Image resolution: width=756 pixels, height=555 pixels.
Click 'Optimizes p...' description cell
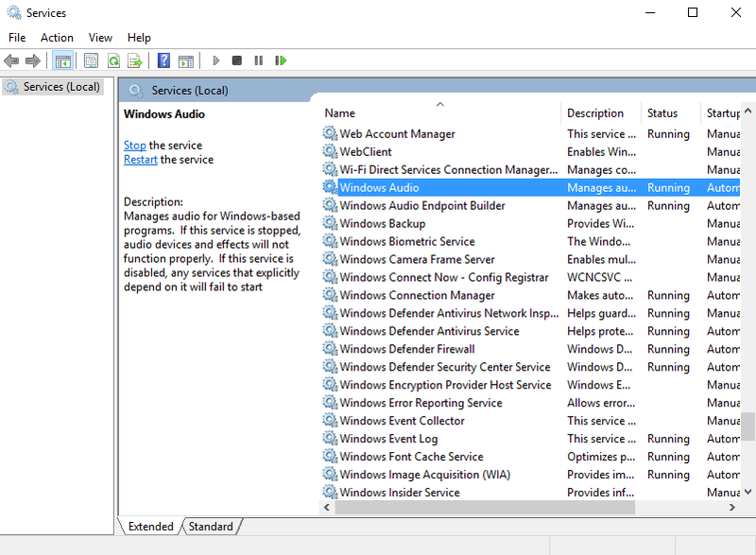601,456
